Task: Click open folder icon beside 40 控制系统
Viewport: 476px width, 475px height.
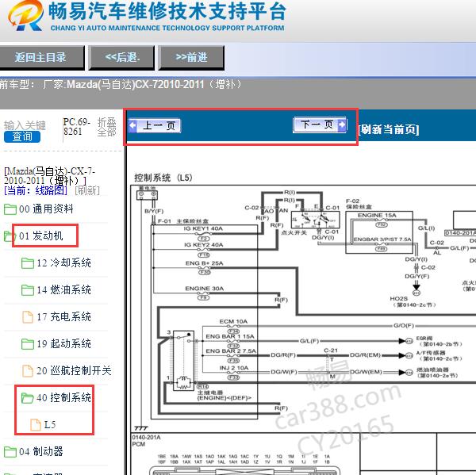Action: [27, 398]
